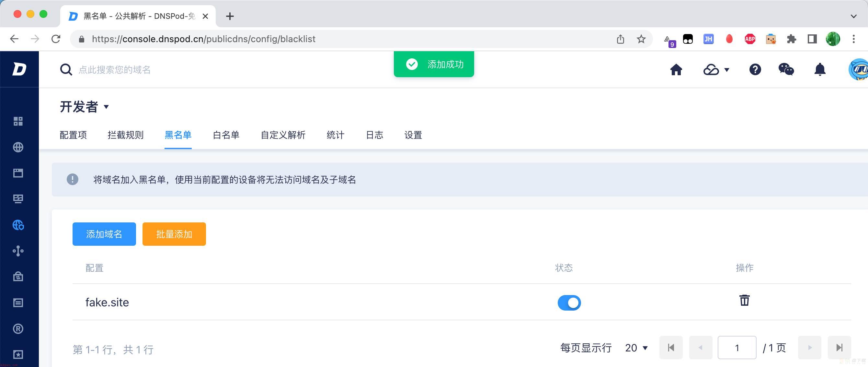Open the help question mark icon
This screenshot has width=868, height=367.
[755, 69]
